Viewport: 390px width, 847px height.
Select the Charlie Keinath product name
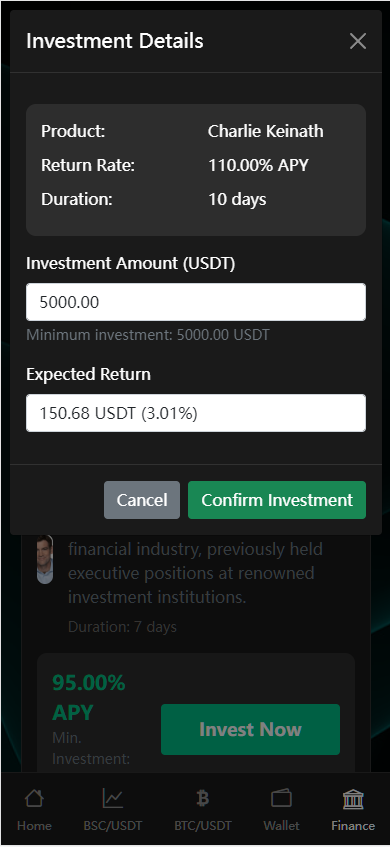coord(266,131)
